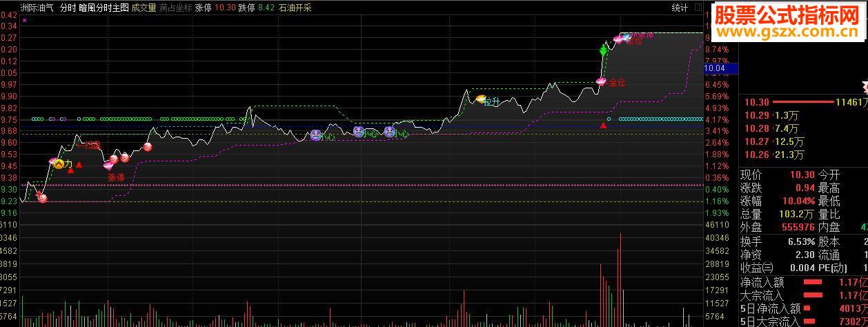The image size is (868, 327).
Task: Click the 5日大宗流入 7302万 row
Action: point(803,321)
